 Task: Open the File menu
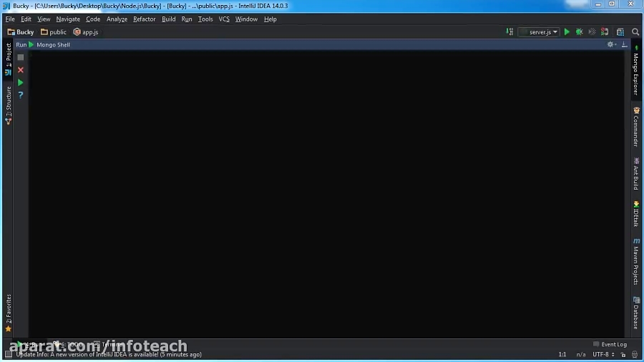click(x=10, y=19)
